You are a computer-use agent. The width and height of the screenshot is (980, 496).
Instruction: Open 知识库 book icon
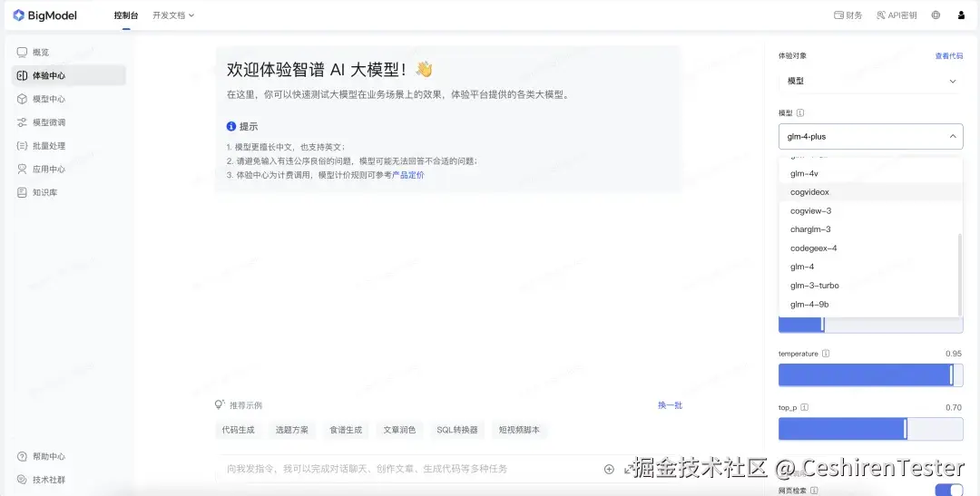point(22,192)
